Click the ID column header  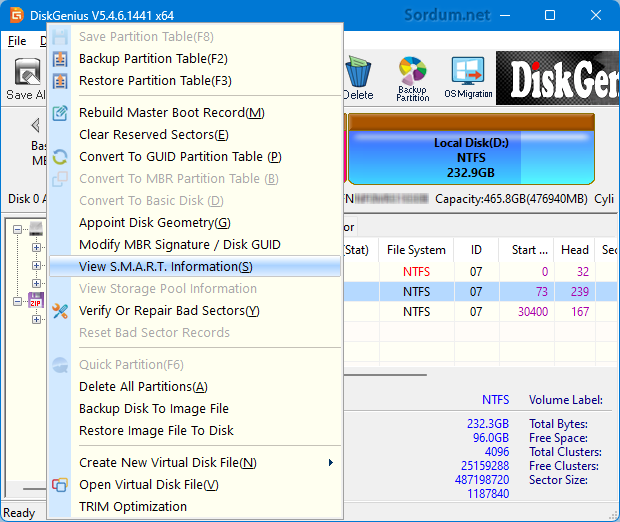476,250
